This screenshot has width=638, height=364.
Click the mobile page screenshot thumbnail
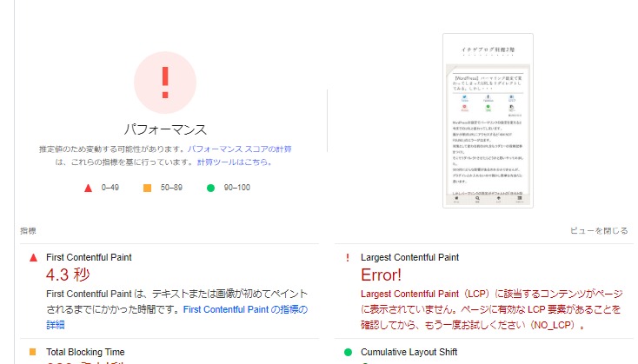click(488, 121)
